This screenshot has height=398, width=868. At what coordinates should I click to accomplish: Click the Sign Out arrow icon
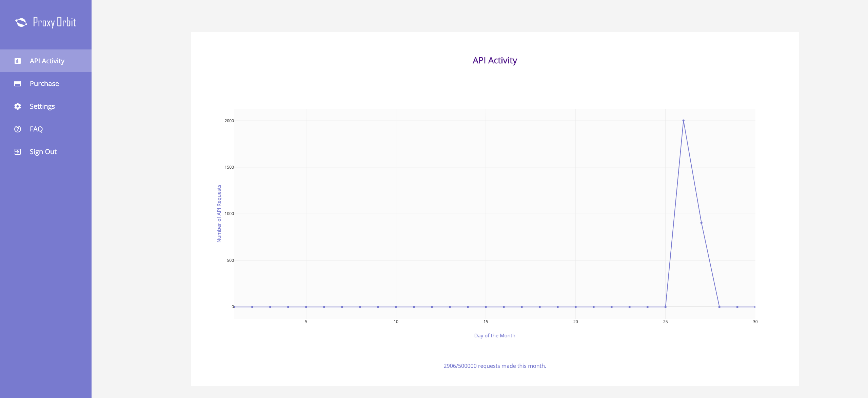pyautogui.click(x=18, y=152)
